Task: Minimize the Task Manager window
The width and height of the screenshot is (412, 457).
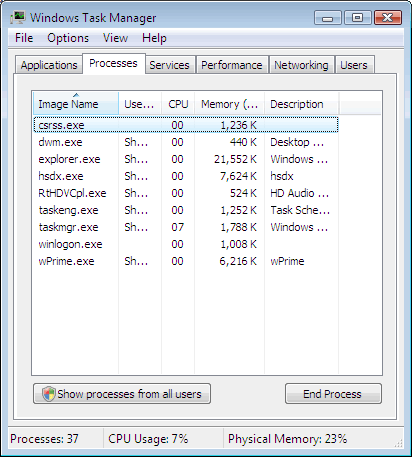Action: (328, 17)
